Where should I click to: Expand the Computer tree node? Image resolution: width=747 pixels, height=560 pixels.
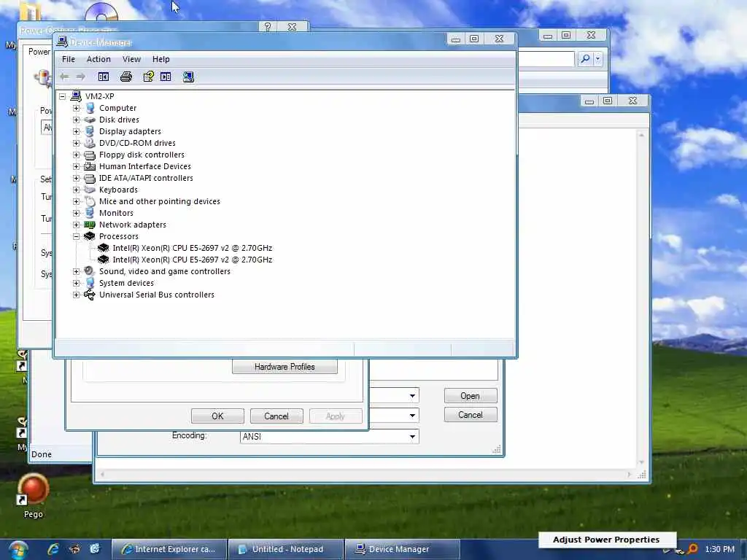point(76,108)
